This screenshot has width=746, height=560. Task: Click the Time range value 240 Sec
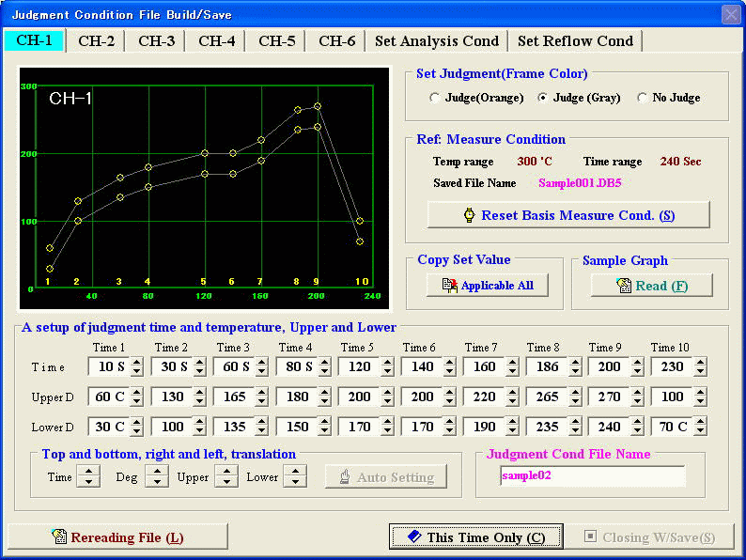coord(680,162)
